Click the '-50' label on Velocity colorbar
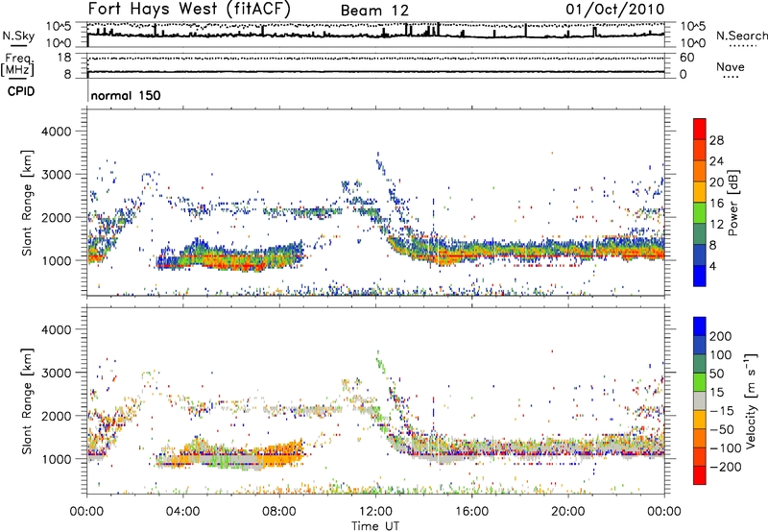768x532 pixels. 722,429
